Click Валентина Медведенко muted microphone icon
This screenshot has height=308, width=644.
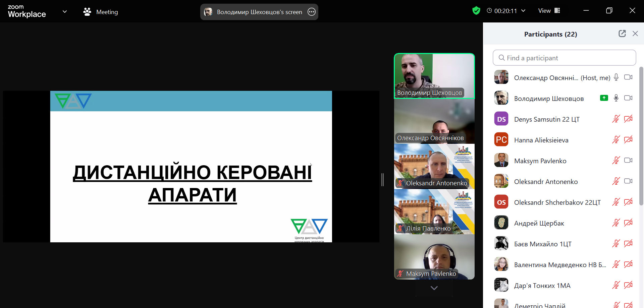pos(616,264)
